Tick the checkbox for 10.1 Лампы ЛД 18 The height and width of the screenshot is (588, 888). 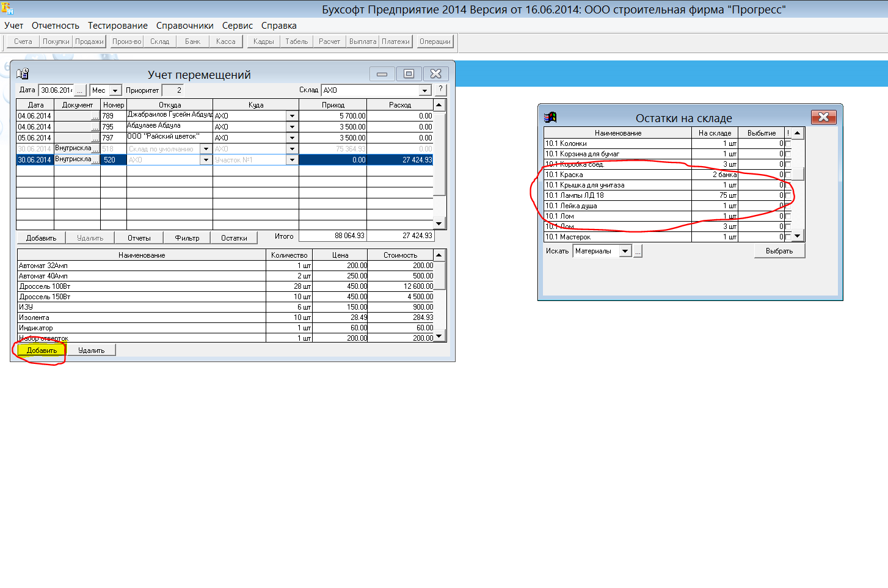click(x=788, y=196)
